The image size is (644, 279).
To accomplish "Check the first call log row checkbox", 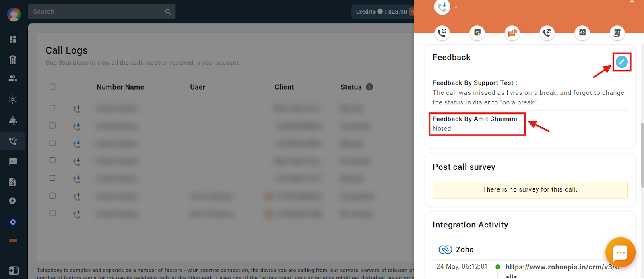I will (52, 108).
